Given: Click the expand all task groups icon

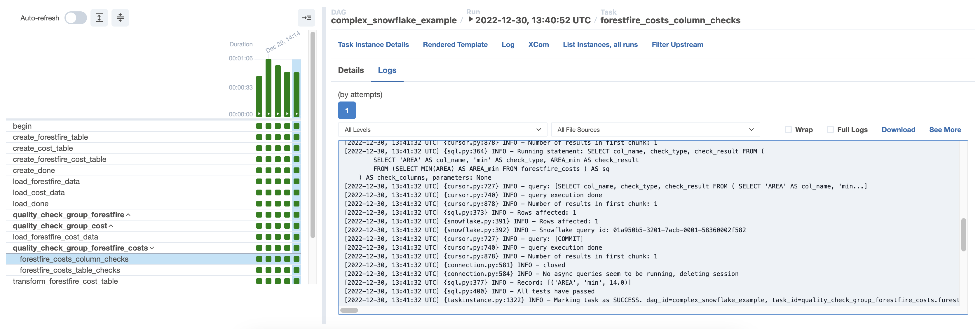Looking at the screenshot, I should click(99, 18).
